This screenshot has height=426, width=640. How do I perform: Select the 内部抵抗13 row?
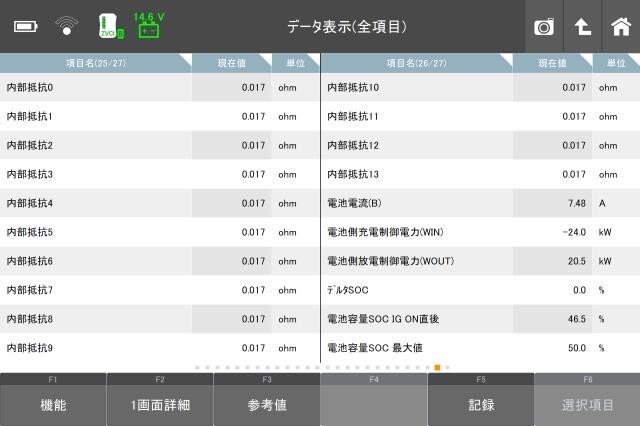click(x=480, y=174)
